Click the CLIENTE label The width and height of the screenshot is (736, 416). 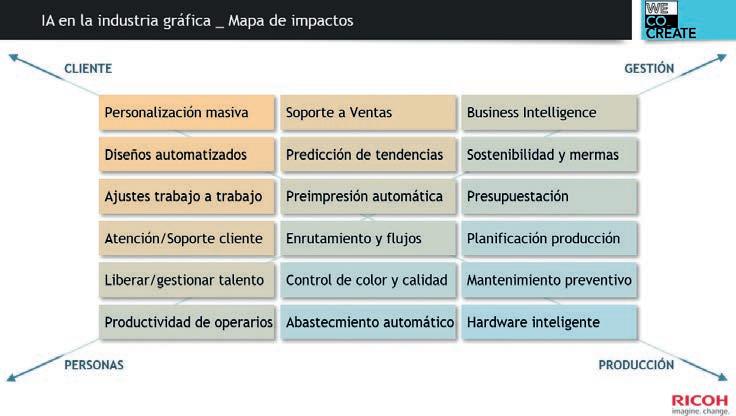click(87, 69)
